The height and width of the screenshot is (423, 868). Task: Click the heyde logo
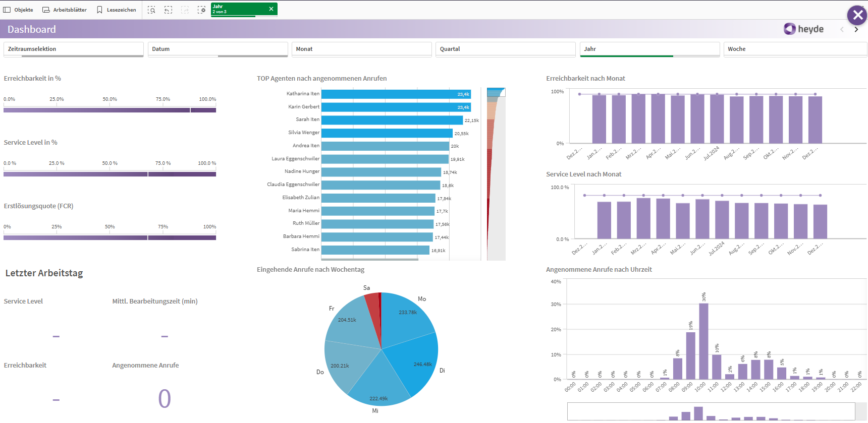803,29
